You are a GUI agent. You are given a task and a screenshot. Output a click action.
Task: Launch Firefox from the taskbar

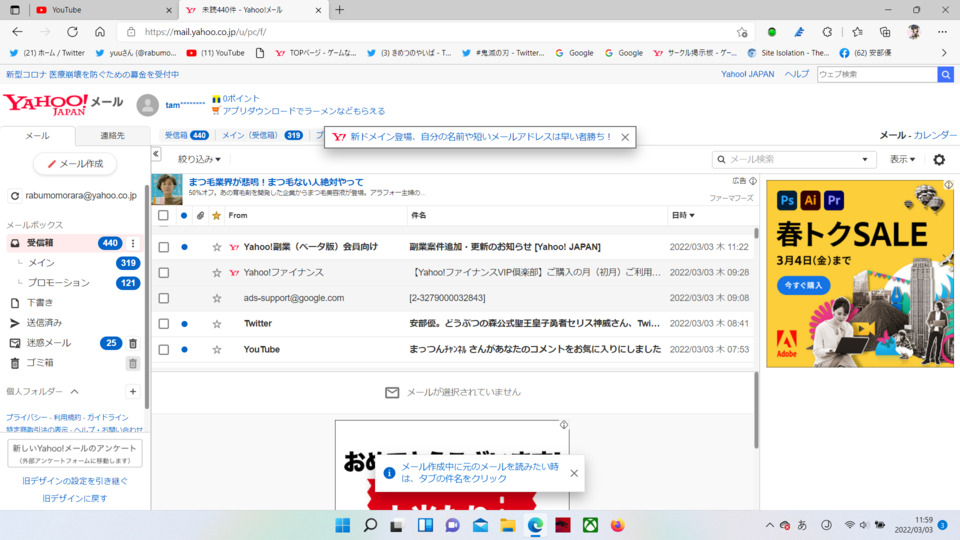[618, 525]
